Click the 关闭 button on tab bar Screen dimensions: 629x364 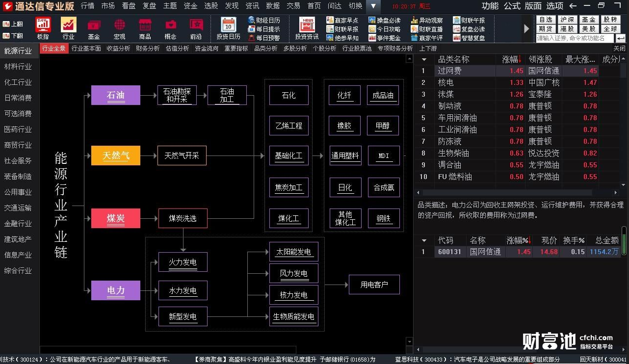[x=619, y=49]
